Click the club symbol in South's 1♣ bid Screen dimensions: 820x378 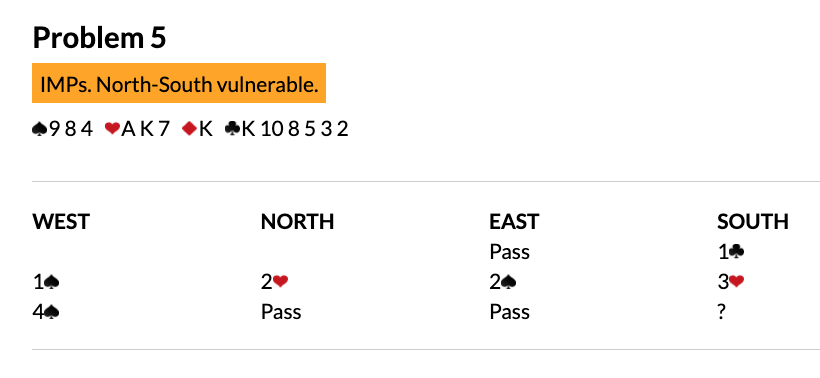tap(738, 252)
